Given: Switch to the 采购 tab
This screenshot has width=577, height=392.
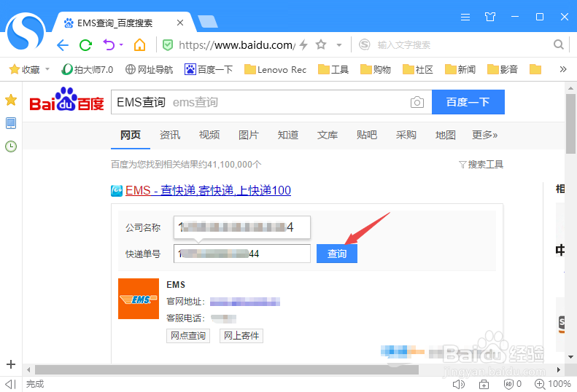Looking at the screenshot, I should (406, 135).
